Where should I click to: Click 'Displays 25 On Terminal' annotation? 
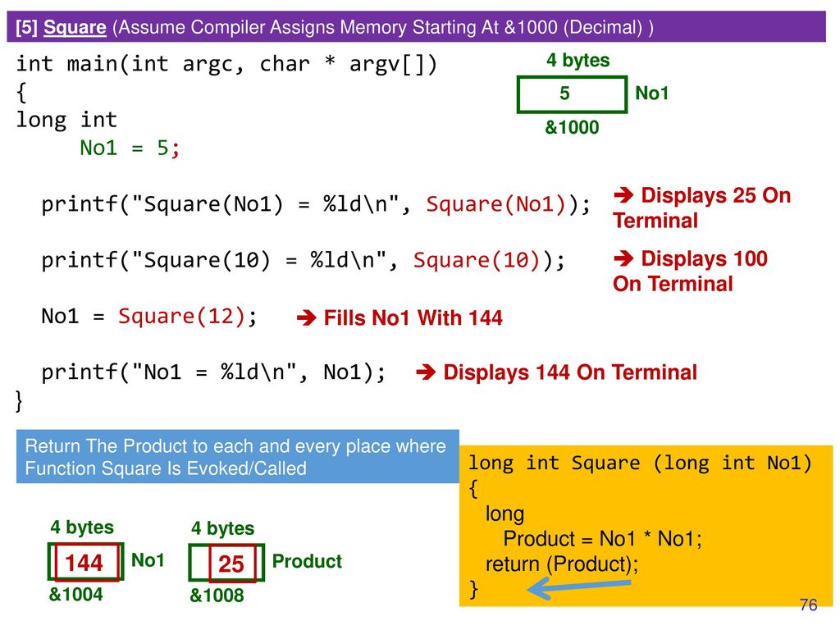[x=702, y=208]
